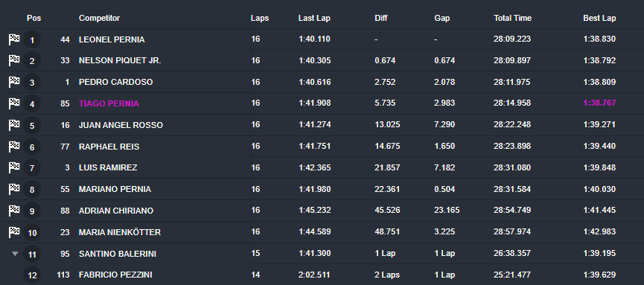Click the position 9 circle badge
This screenshot has width=644, height=285.
coord(32,211)
